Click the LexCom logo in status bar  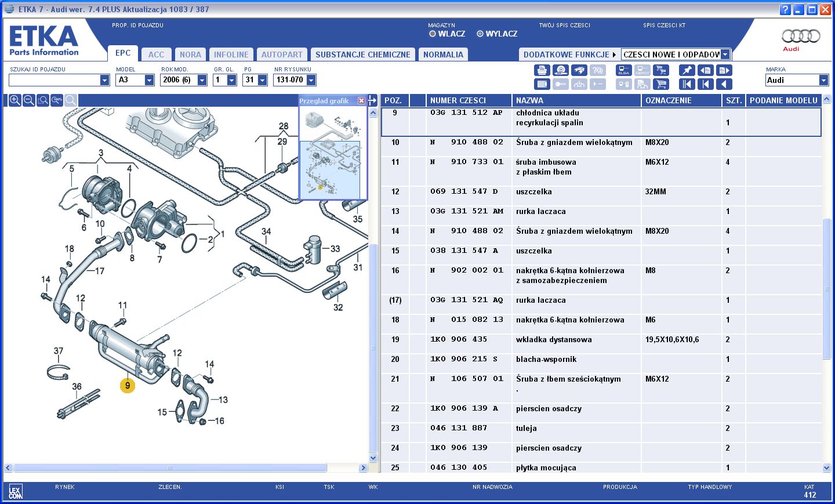click(x=15, y=492)
